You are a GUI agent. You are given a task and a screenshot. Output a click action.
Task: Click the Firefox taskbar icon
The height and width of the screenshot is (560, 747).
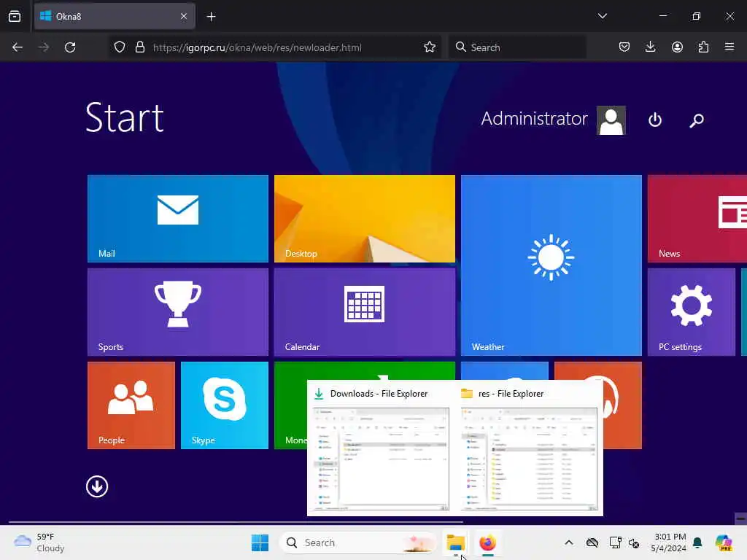[487, 542]
